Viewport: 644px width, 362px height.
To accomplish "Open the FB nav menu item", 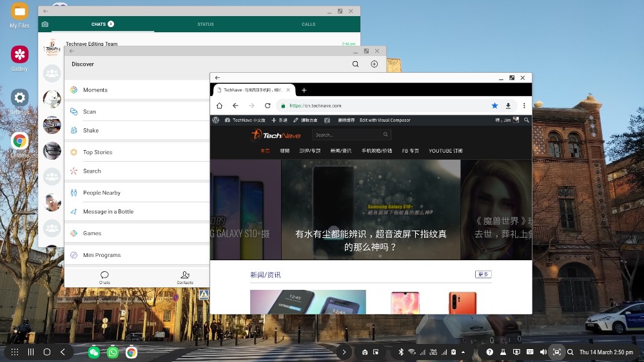I will click(410, 151).
